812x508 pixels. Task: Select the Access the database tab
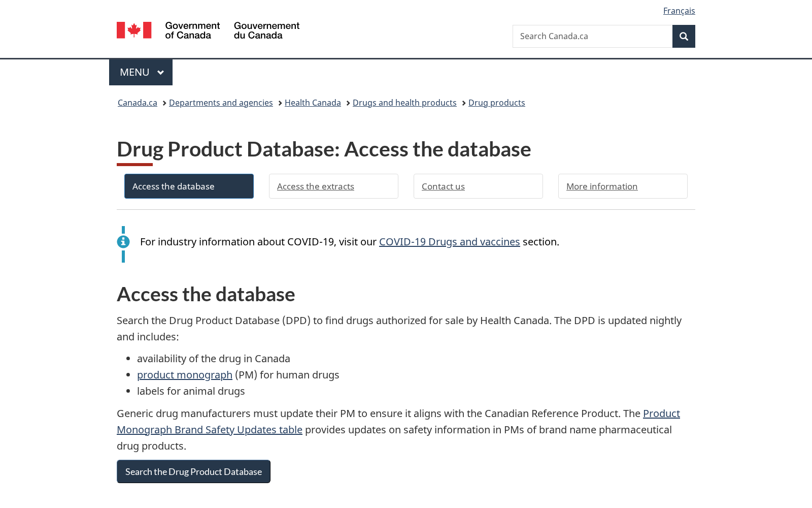[x=189, y=186]
